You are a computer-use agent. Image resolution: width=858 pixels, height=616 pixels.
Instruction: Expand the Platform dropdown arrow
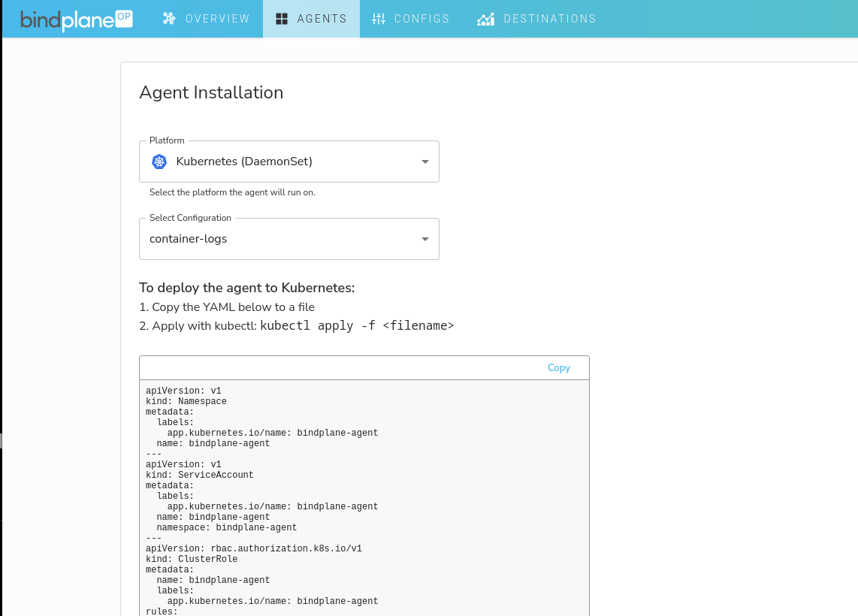pos(425,162)
